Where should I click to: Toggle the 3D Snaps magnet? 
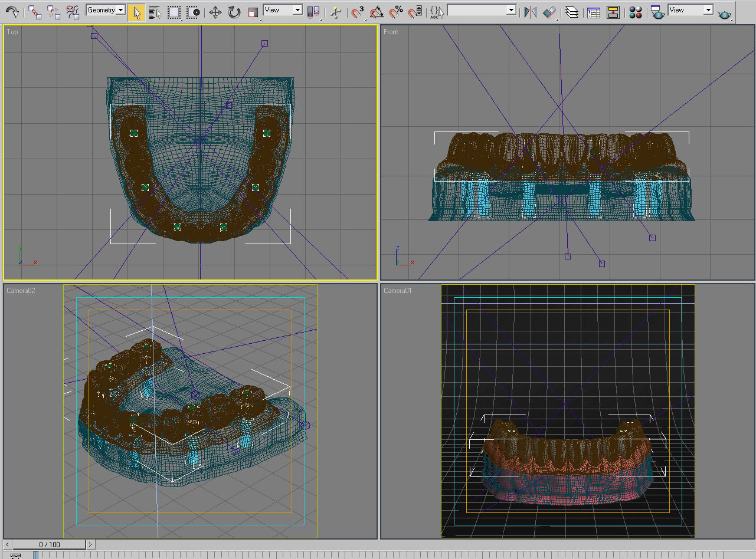tap(358, 12)
